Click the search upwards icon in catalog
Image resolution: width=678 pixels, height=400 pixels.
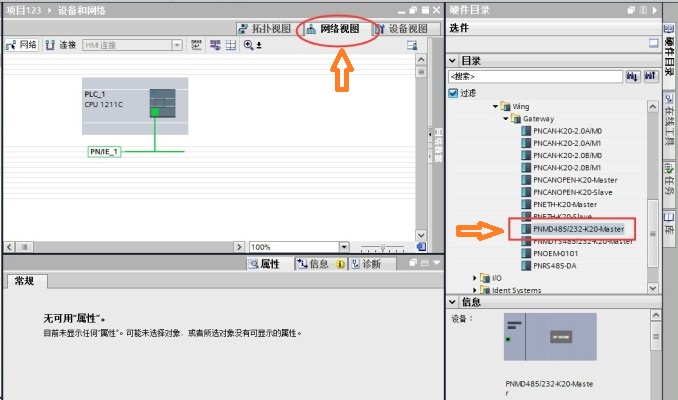point(650,77)
